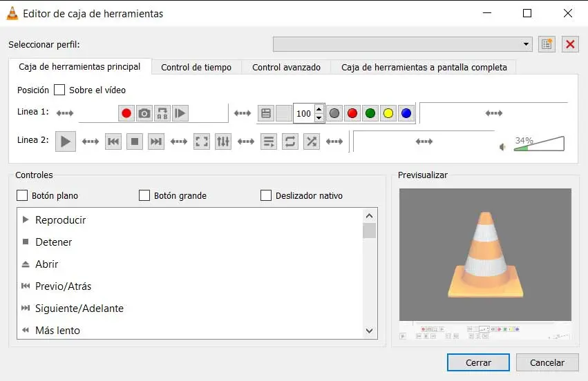
Task: Click the Cancelar button
Action: 547,362
